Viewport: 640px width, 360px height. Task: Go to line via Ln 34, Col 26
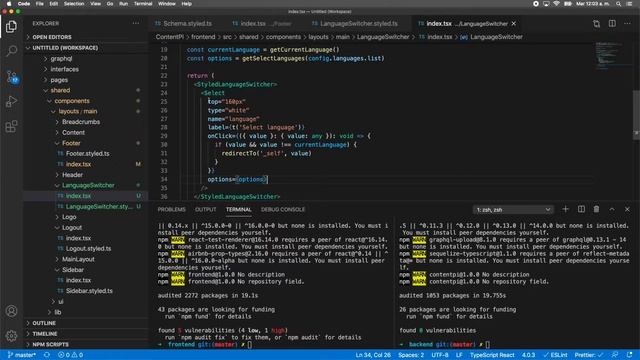coord(373,355)
